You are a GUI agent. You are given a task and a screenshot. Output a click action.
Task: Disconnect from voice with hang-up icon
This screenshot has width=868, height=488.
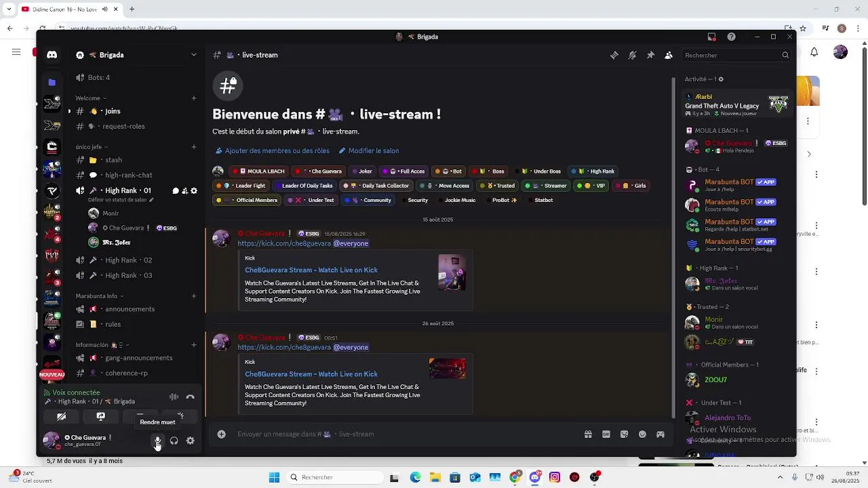[x=191, y=397]
